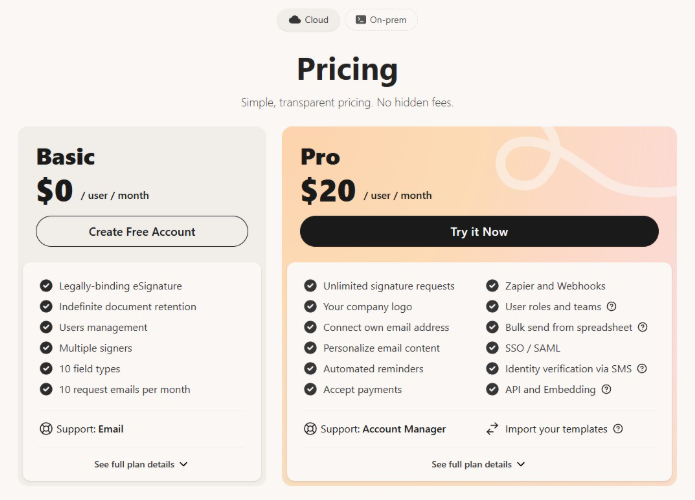Switch to the Cloud tab
695x500 pixels.
pos(308,20)
